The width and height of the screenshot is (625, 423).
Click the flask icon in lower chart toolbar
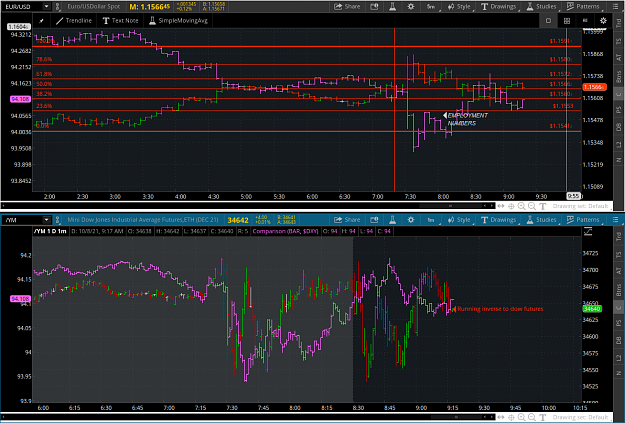(393, 220)
